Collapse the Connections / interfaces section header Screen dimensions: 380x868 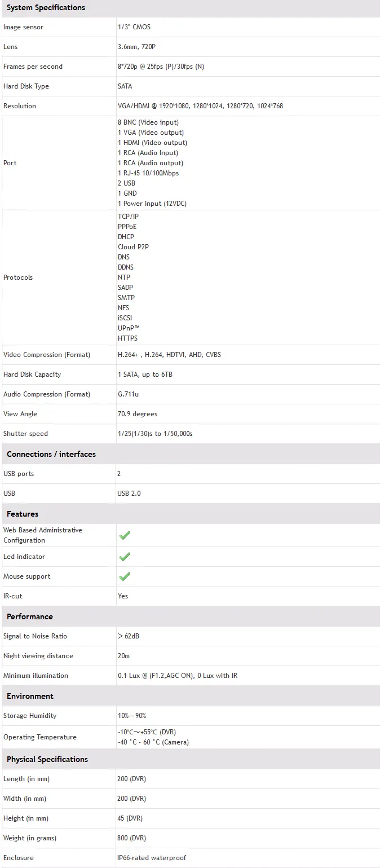click(x=51, y=454)
